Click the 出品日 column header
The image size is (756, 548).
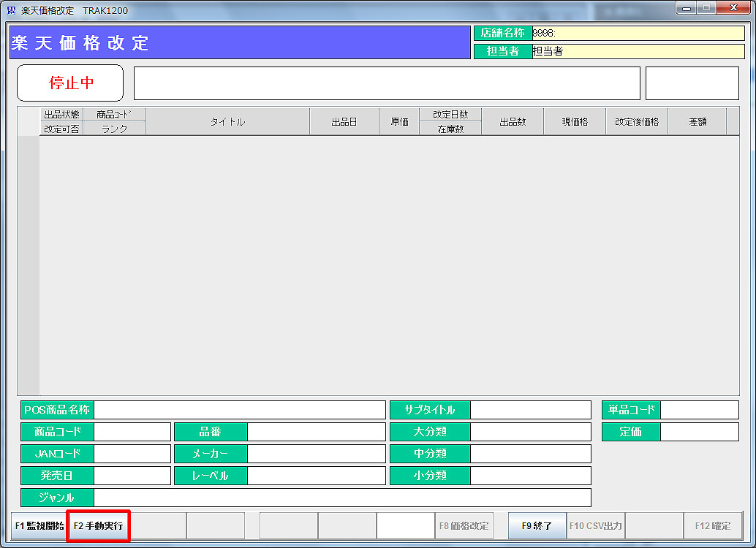click(x=344, y=122)
